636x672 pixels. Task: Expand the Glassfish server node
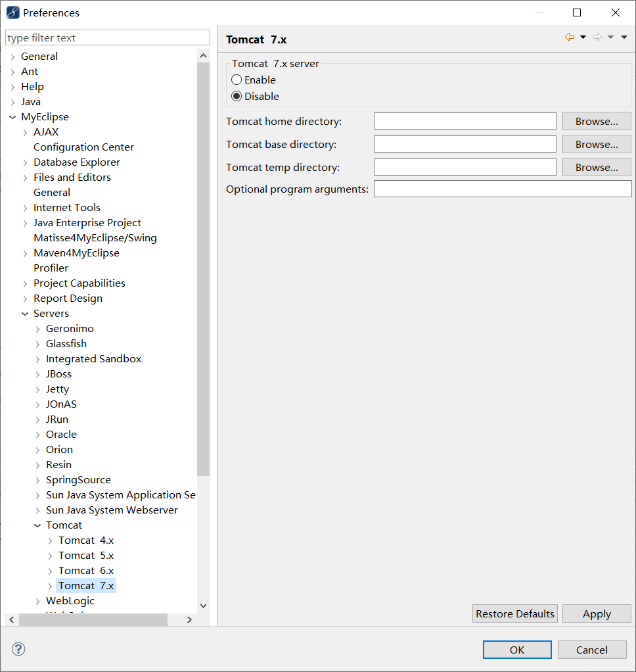click(37, 344)
